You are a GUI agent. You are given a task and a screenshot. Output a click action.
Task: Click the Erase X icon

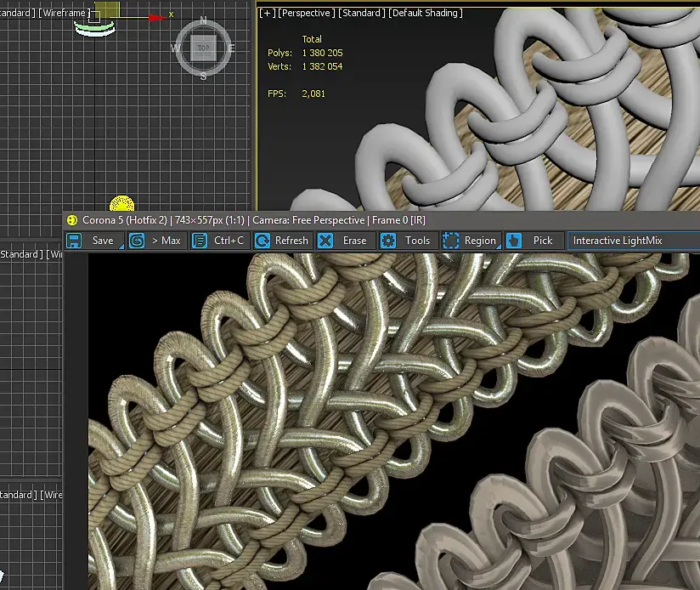click(325, 241)
